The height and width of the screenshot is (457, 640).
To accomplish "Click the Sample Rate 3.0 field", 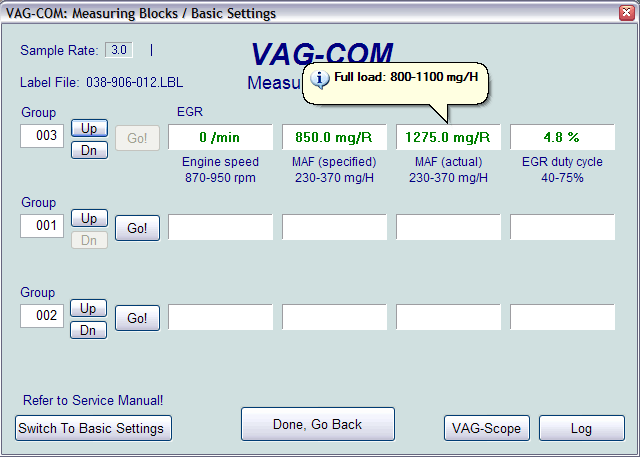I will pos(119,50).
